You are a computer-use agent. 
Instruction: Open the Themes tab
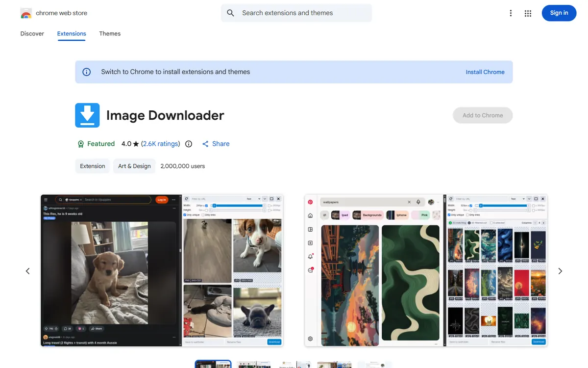click(110, 34)
